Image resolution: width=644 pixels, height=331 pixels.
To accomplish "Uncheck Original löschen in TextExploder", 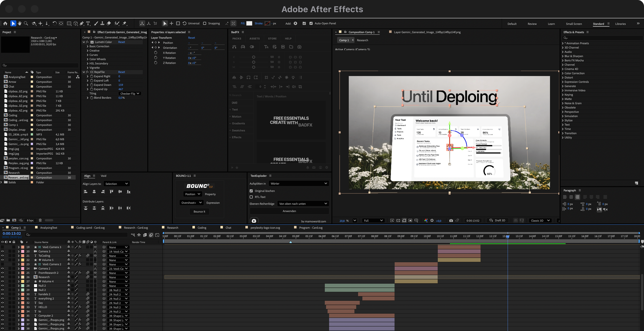I will (251, 191).
